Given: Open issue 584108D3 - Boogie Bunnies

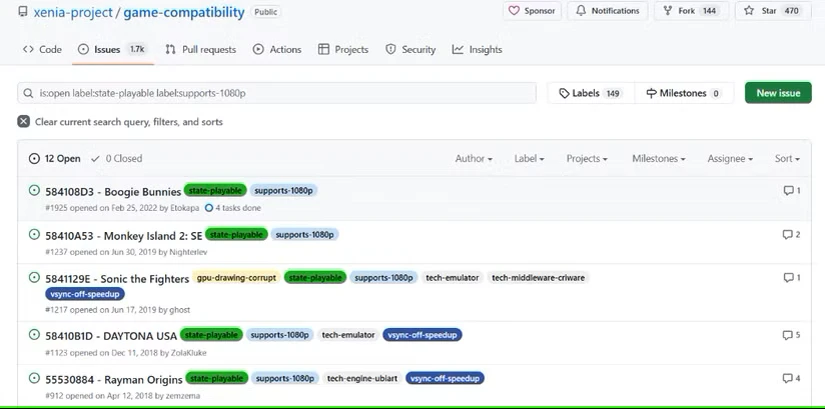Looking at the screenshot, I should point(113,192).
